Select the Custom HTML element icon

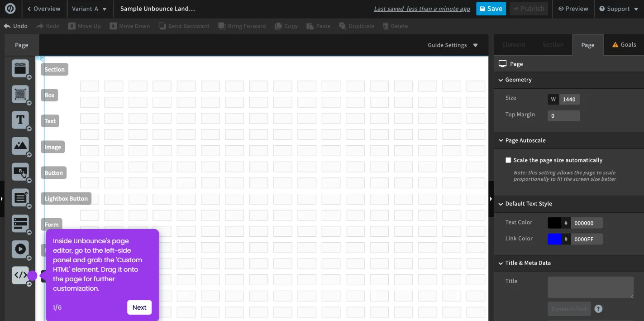coord(20,275)
